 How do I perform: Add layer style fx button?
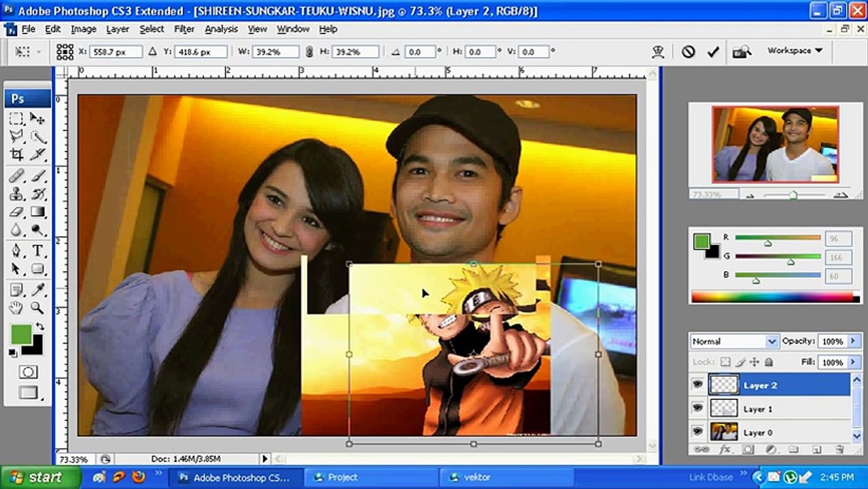(725, 449)
